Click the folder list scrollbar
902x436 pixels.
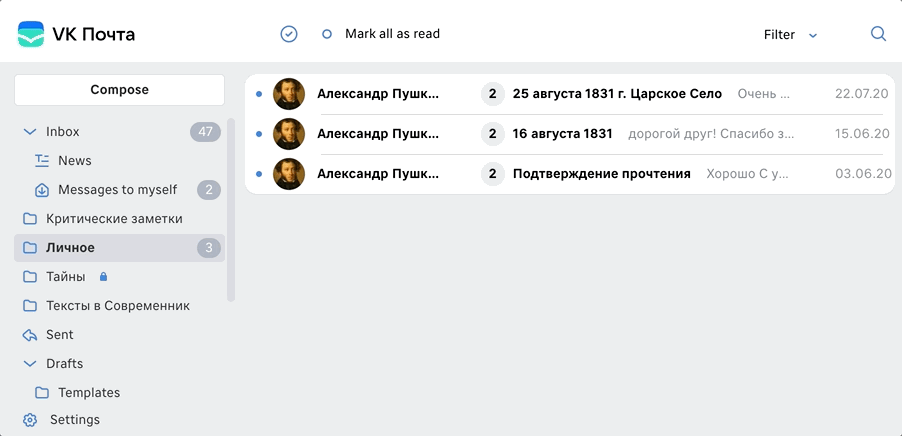231,209
